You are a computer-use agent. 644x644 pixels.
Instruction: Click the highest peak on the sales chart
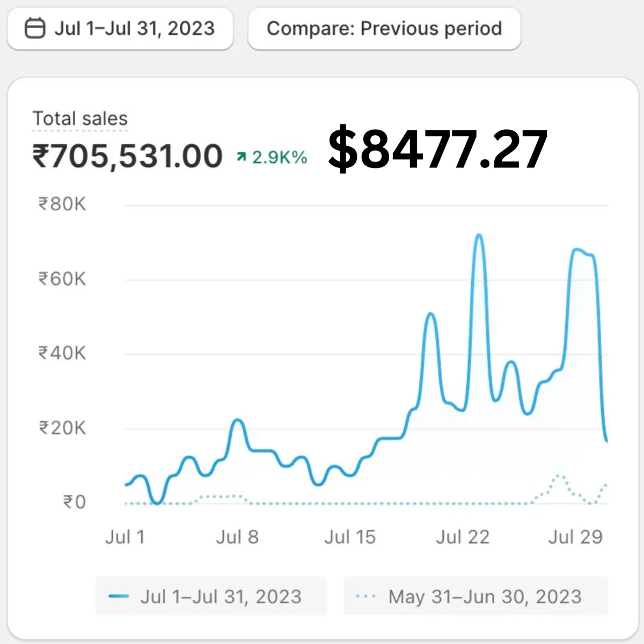pyautogui.click(x=479, y=235)
